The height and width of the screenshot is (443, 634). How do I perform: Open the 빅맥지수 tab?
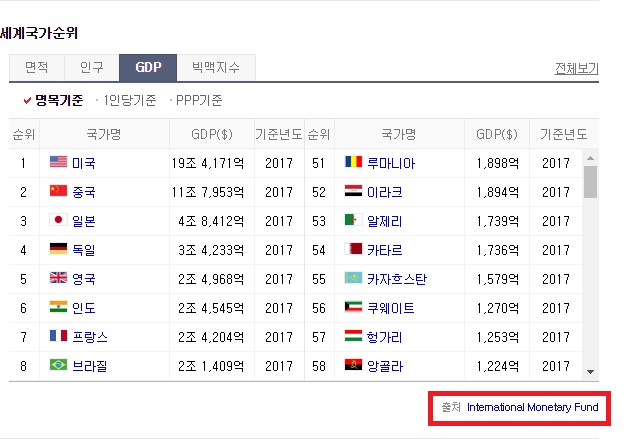tap(216, 68)
